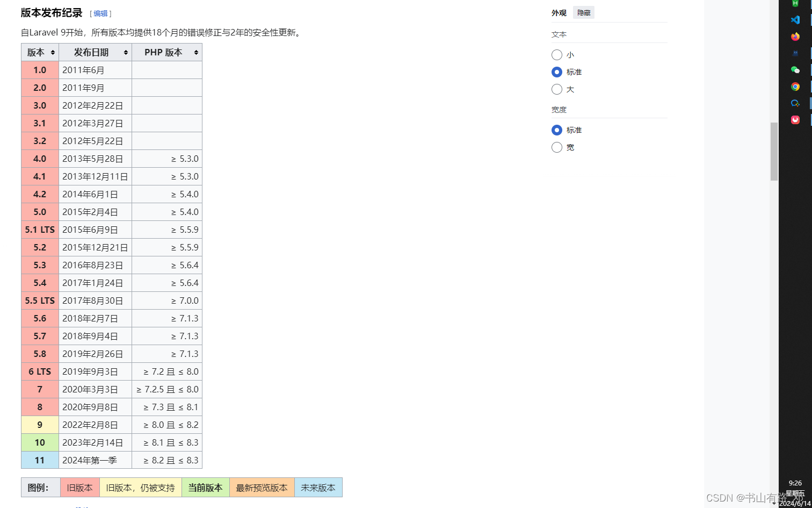Click the page vertical scrollbar thumb
Viewport: 812px width, 508px height.
[774, 152]
